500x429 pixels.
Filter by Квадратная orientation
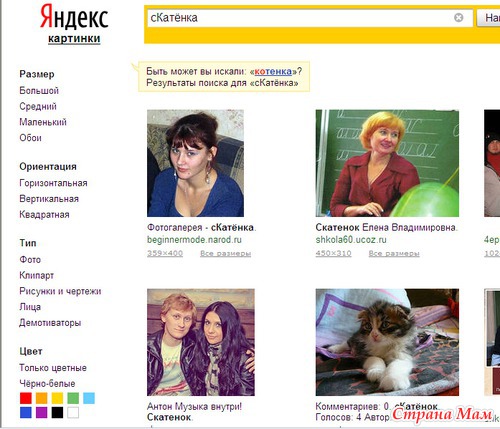44,214
